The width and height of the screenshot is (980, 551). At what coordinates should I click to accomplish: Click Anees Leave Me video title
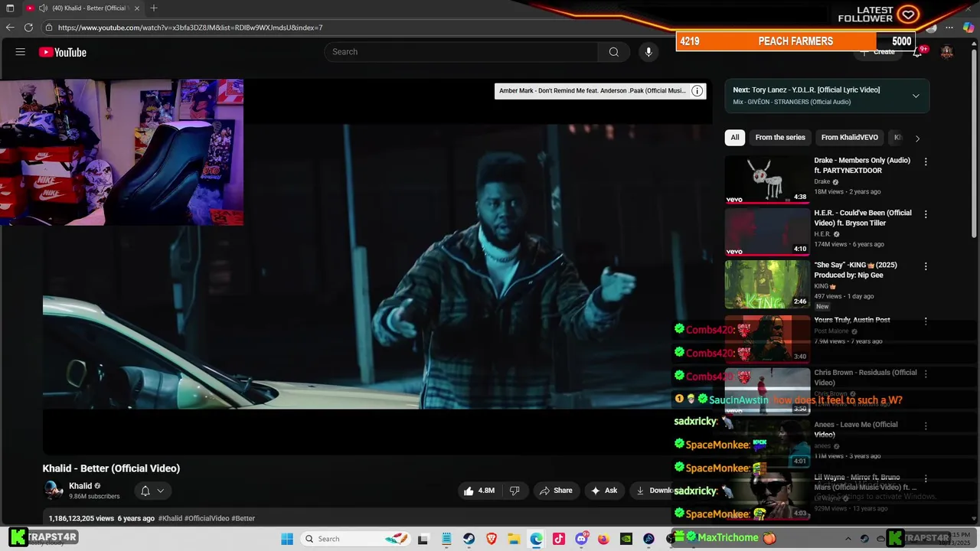pos(856,429)
